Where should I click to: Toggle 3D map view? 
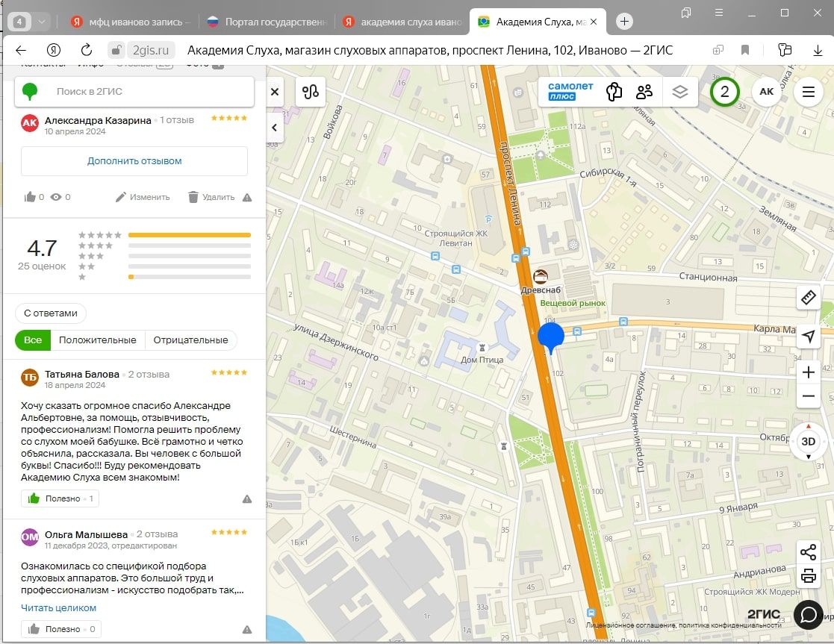pyautogui.click(x=808, y=441)
